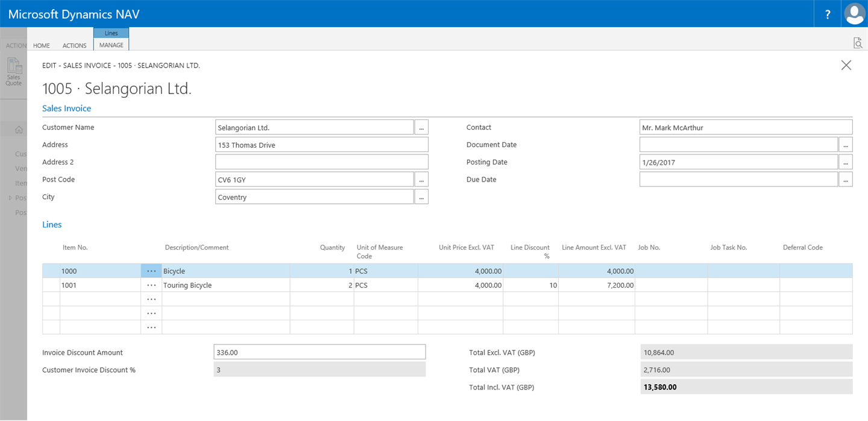Collapse the Lines section header
The width and height of the screenshot is (868, 421).
pyautogui.click(x=52, y=224)
